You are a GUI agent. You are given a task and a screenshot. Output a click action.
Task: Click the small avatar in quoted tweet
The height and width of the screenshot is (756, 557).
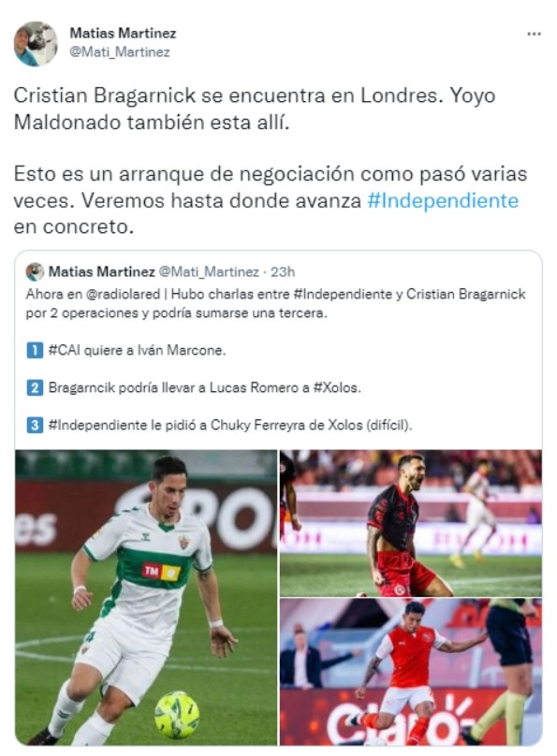pyautogui.click(x=35, y=272)
